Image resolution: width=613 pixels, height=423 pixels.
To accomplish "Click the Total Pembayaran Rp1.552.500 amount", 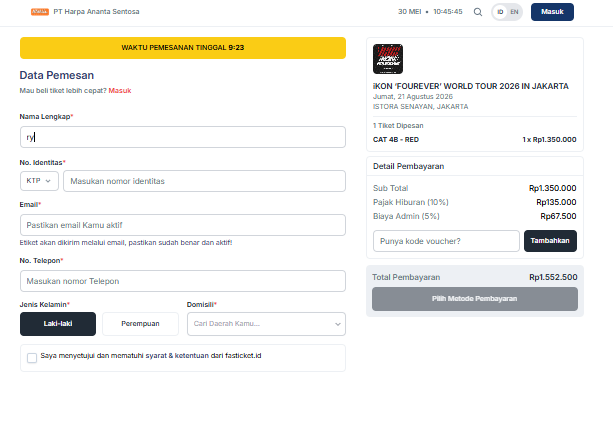I will tap(553, 277).
